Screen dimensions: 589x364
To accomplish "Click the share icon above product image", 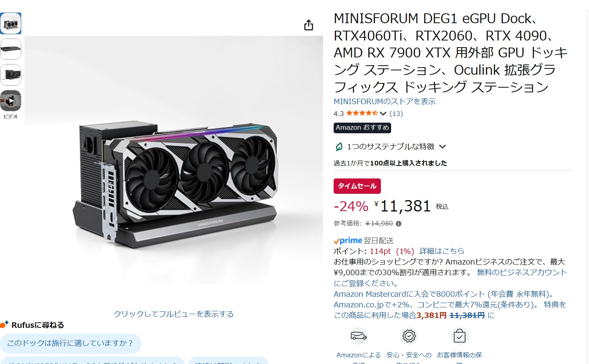I will click(309, 25).
